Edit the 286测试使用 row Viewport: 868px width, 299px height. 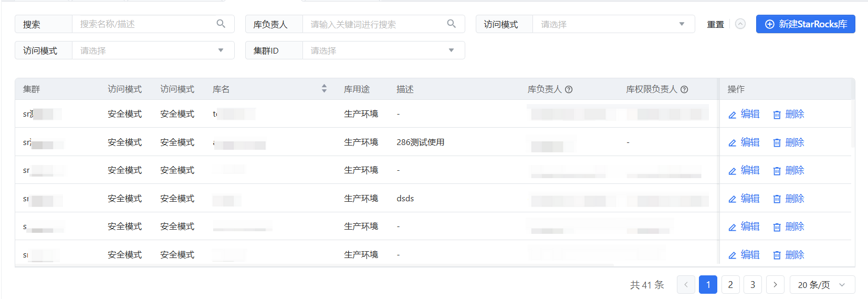[744, 142]
